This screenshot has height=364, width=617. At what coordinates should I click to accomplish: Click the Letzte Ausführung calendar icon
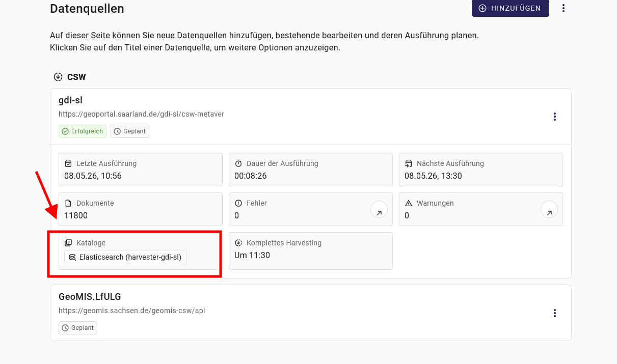[68, 163]
